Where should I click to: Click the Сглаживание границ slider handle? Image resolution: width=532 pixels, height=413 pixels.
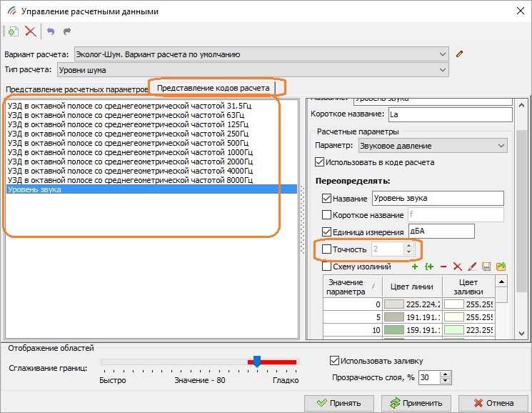pyautogui.click(x=257, y=362)
